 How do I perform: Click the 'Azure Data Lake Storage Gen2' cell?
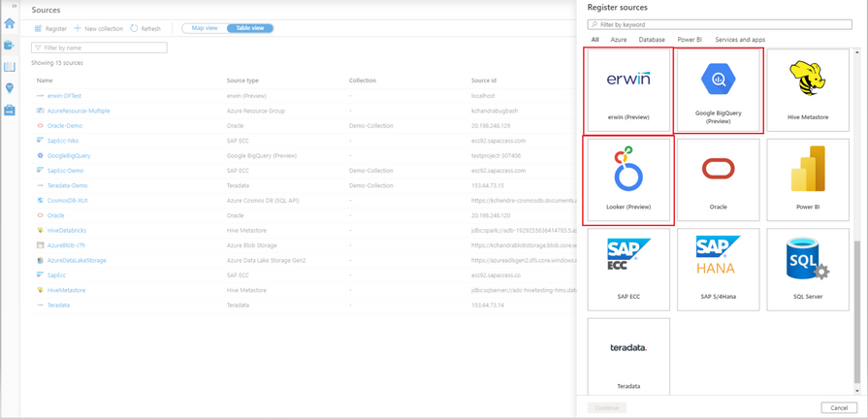[267, 260]
